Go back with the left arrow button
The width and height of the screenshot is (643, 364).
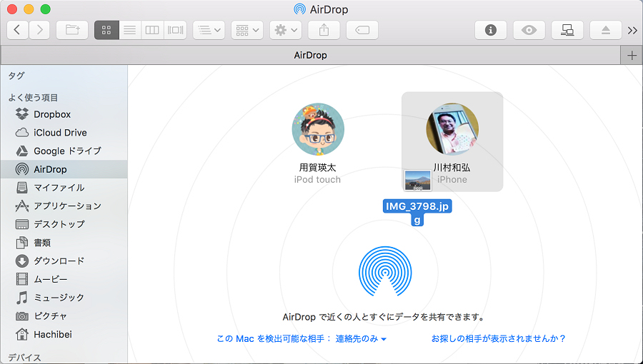pyautogui.click(x=17, y=30)
